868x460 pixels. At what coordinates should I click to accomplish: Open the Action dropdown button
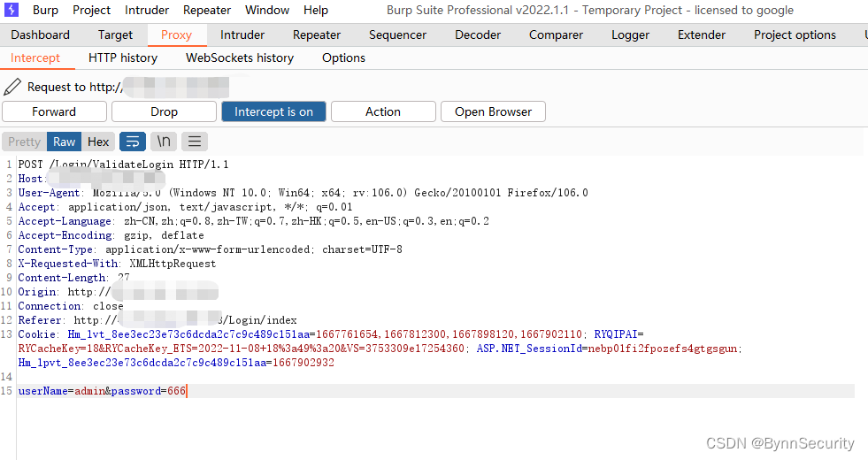(383, 111)
